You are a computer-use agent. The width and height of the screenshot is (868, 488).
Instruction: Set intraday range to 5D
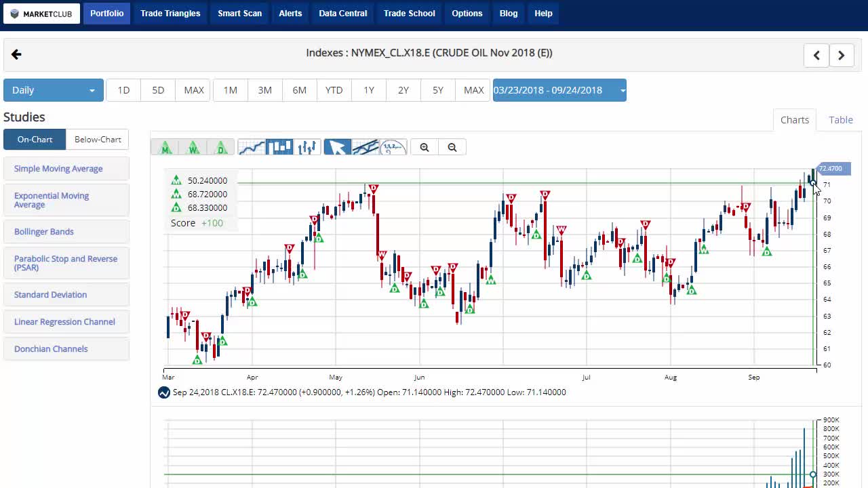tap(158, 90)
